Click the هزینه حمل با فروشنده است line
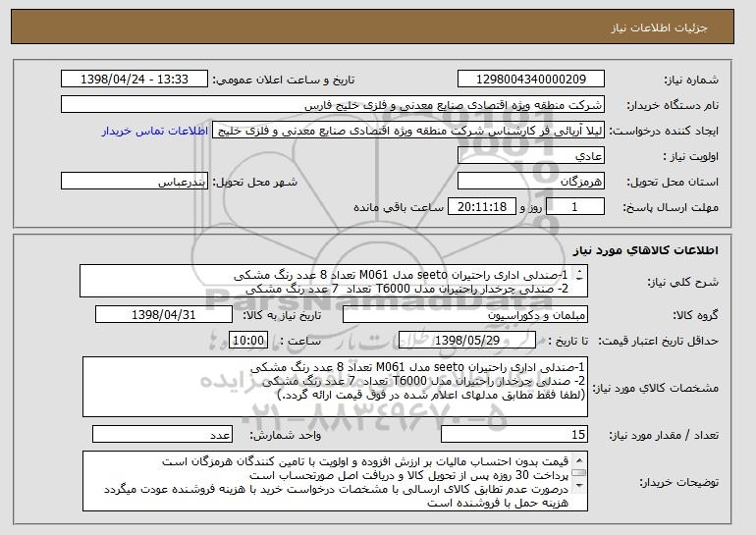The image size is (756, 535). click(x=498, y=504)
